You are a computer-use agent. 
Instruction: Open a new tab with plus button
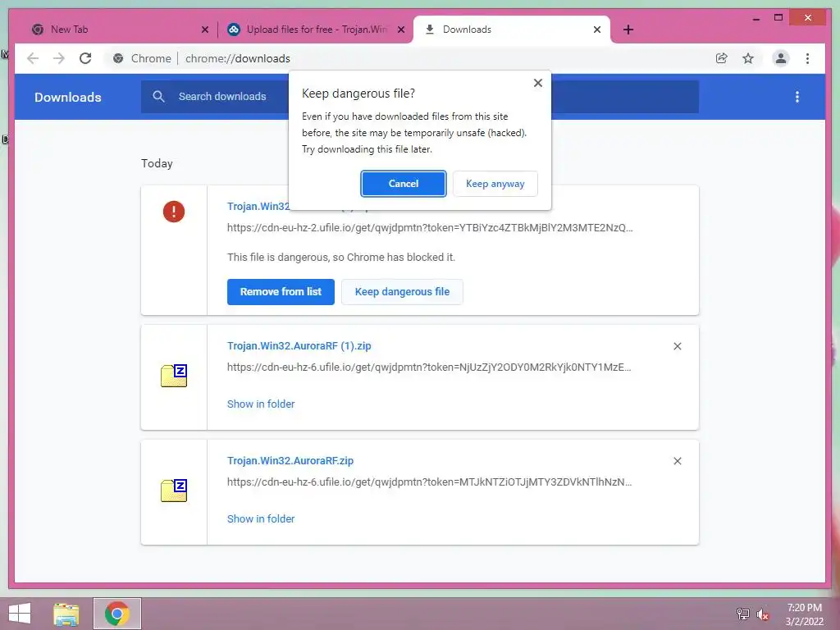click(x=628, y=30)
